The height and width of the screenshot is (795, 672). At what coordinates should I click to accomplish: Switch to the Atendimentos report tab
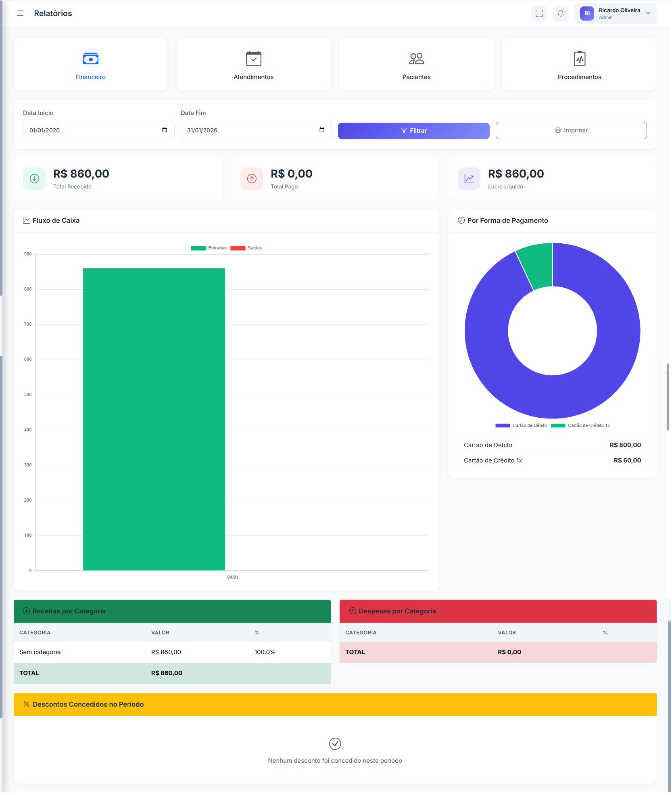(253, 65)
